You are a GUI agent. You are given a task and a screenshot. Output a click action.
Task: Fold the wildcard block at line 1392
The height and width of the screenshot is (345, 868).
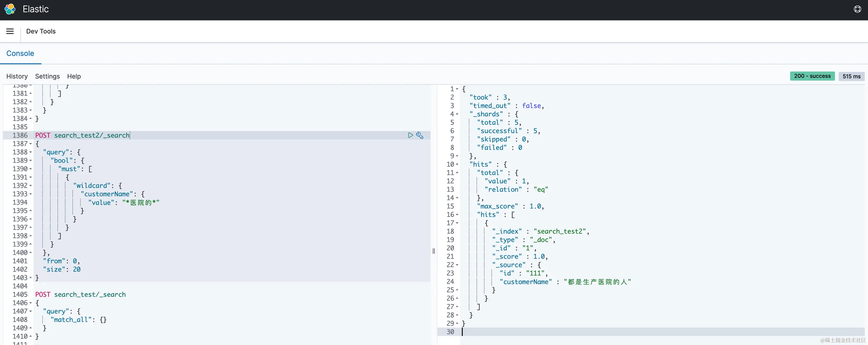point(31,186)
